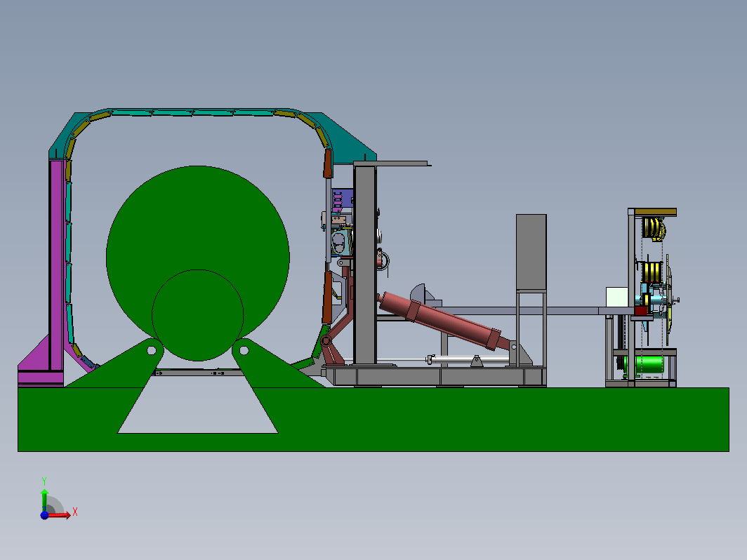Select the lower brown pad beside the roll
Viewport: 747px width, 560px height.
click(x=327, y=298)
